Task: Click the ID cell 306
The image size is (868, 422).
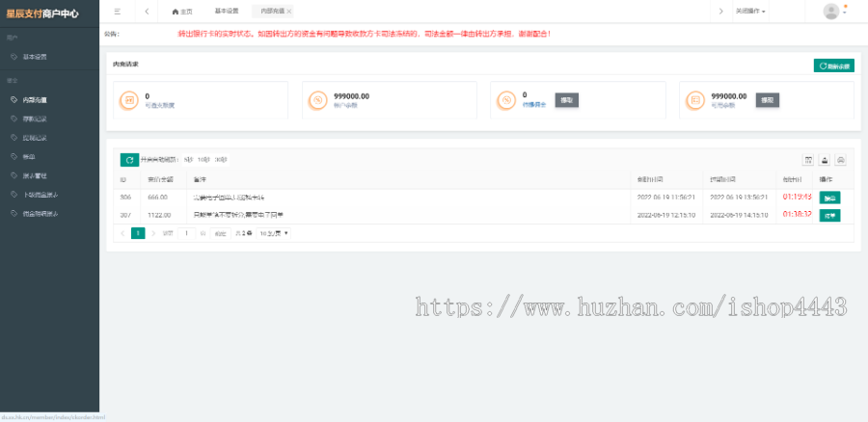Action: pos(125,197)
